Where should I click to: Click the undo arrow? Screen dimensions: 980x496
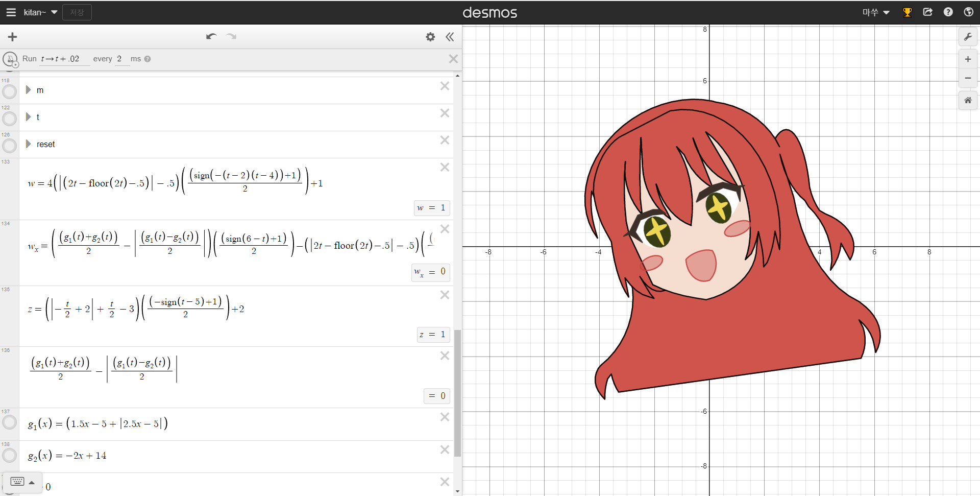[x=211, y=37]
